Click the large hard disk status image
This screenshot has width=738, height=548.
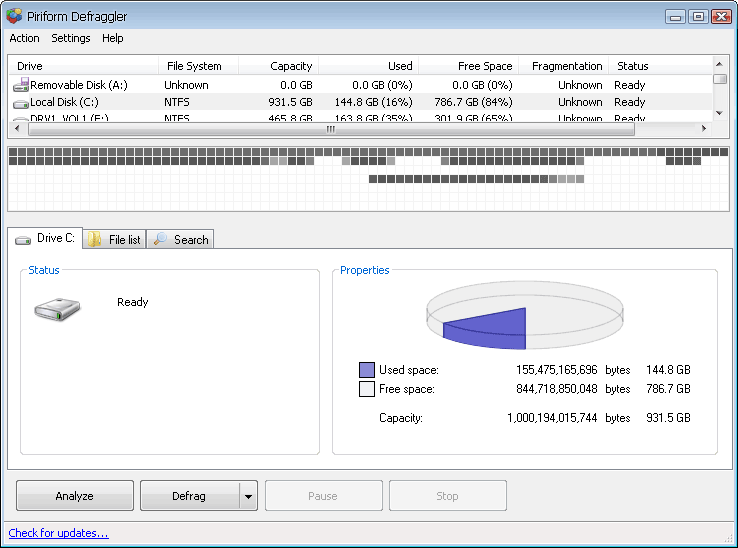coord(57,309)
